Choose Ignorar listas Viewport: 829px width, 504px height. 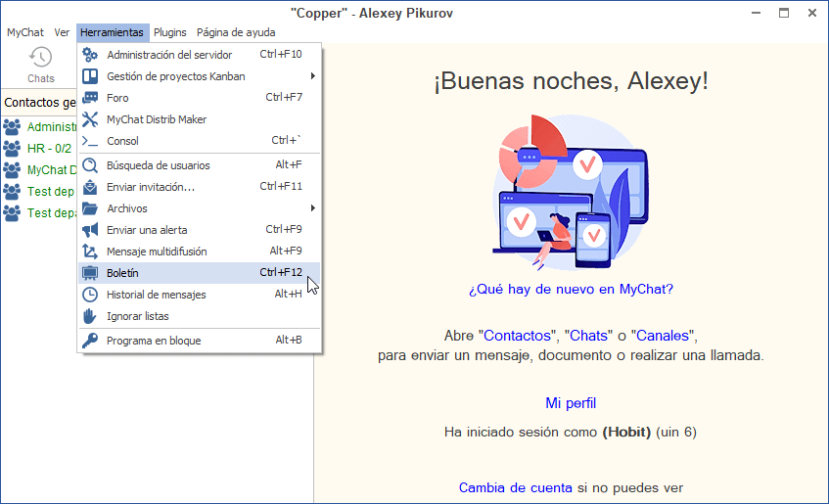200,316
